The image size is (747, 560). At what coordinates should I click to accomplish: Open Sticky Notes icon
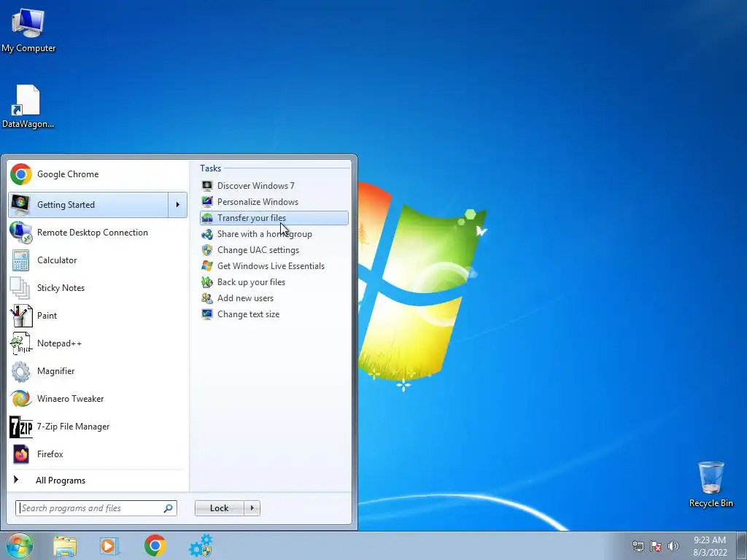click(20, 287)
